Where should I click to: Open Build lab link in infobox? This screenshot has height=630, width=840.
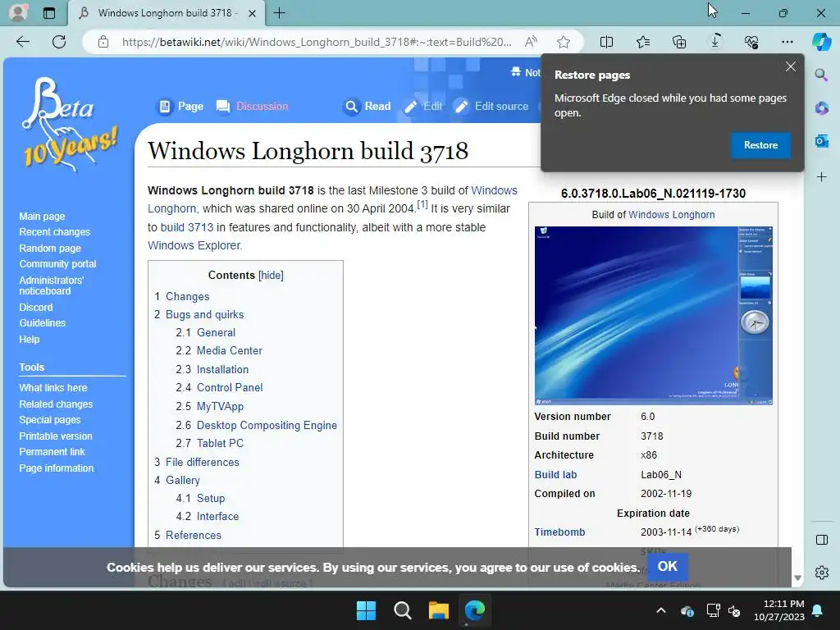pos(555,475)
